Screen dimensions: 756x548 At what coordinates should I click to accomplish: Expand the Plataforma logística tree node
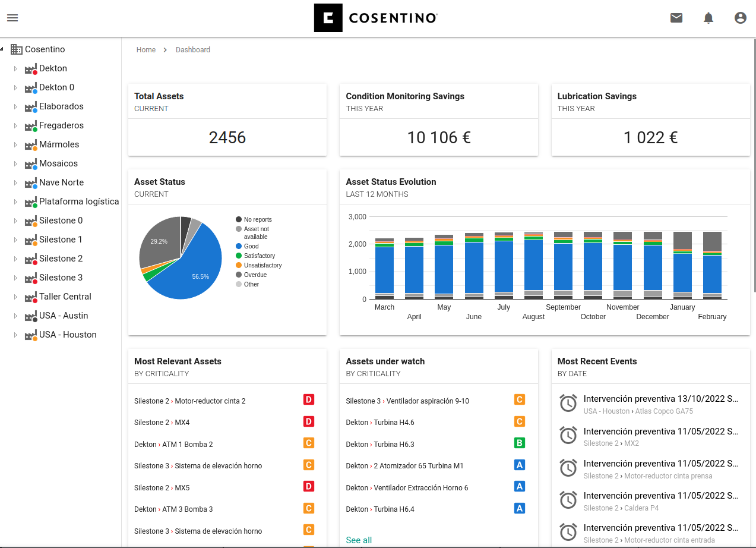point(16,201)
